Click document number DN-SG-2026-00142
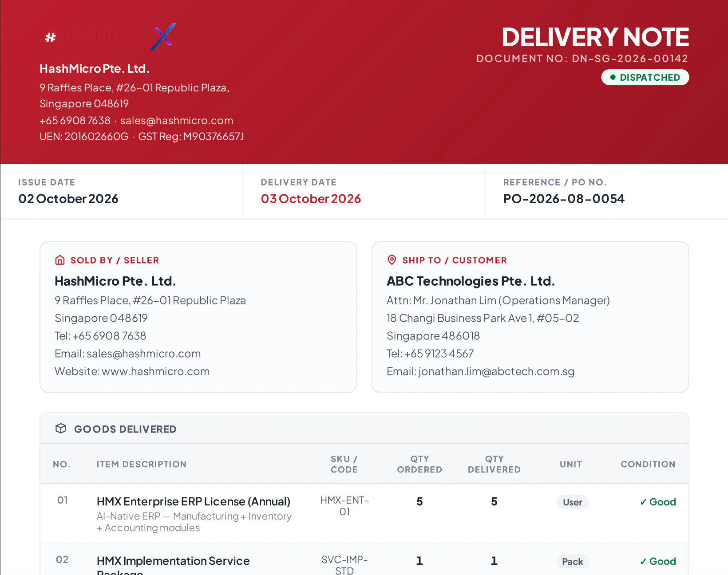728x575 pixels. click(630, 59)
